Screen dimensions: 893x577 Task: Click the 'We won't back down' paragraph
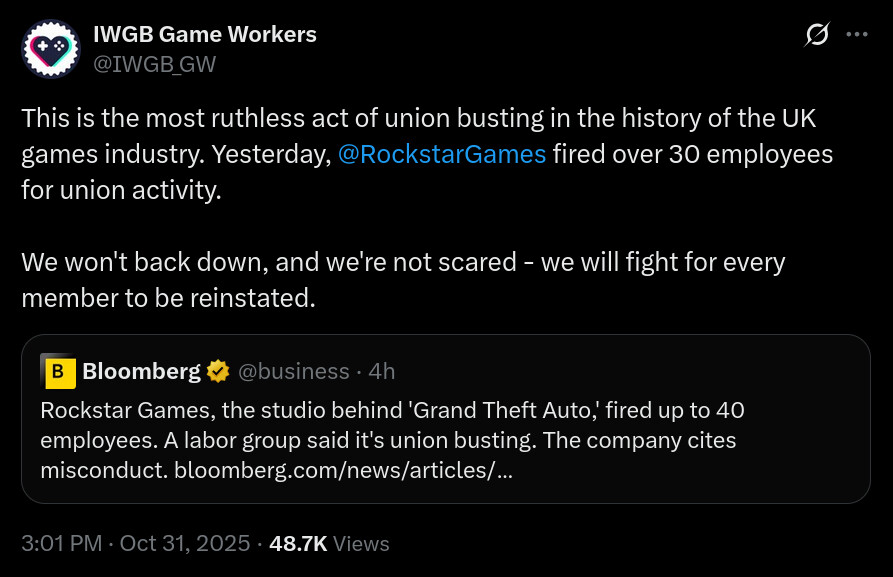tap(400, 280)
